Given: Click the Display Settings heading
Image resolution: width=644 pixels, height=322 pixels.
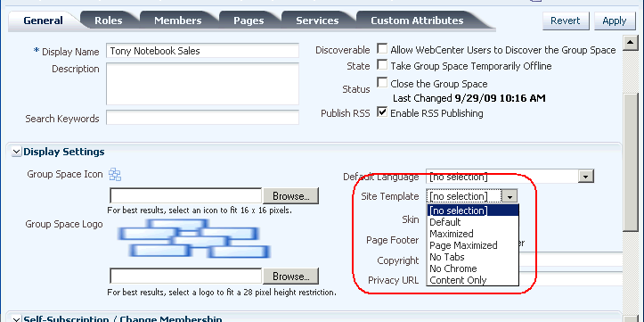Looking at the screenshot, I should point(64,152).
